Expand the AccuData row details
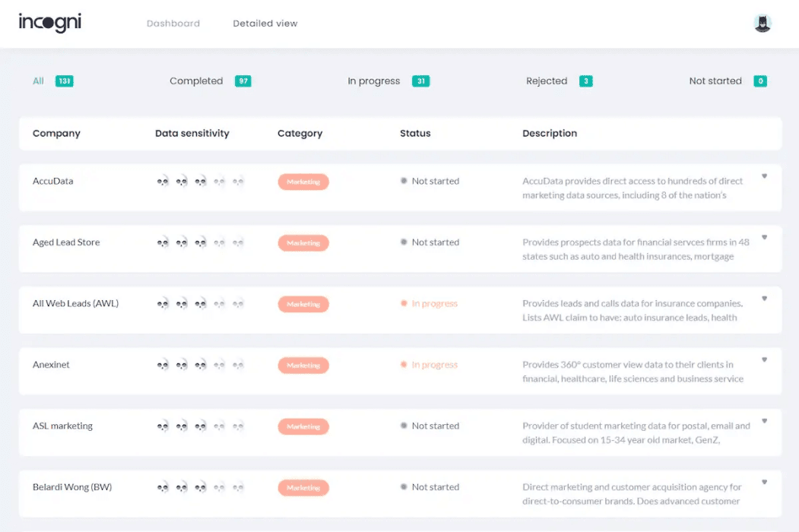Screen dimensions: 799x532 [x=764, y=176]
